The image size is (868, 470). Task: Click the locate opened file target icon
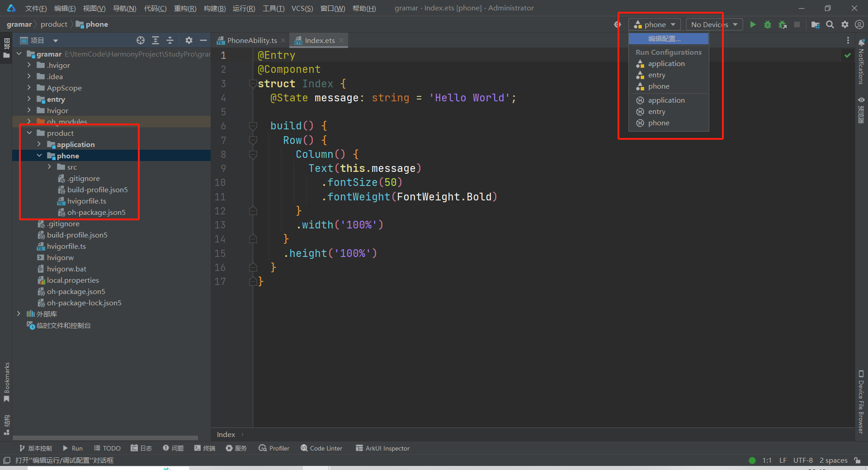141,40
